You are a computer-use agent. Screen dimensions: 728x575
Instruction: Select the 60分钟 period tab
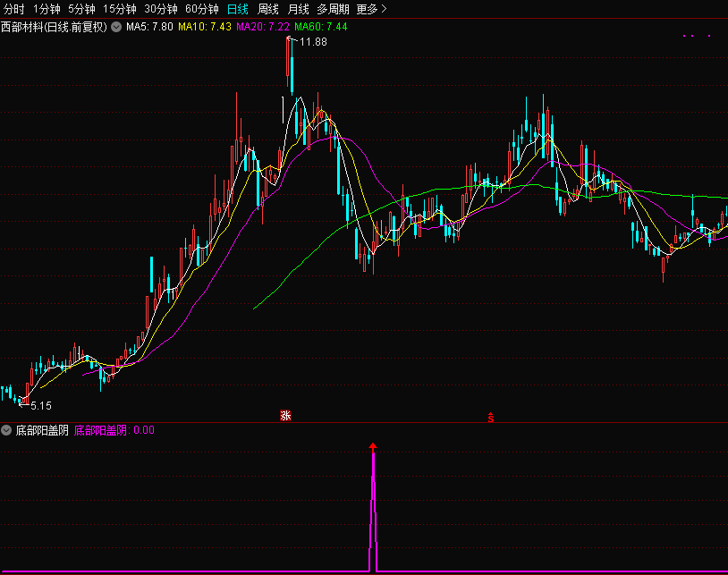coord(202,9)
